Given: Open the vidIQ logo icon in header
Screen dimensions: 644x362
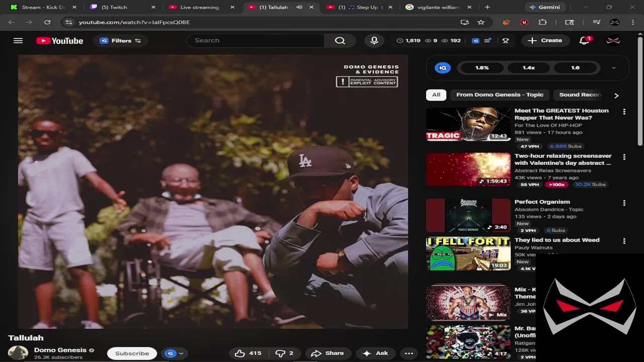Looking at the screenshot, I should pyautogui.click(x=475, y=41).
